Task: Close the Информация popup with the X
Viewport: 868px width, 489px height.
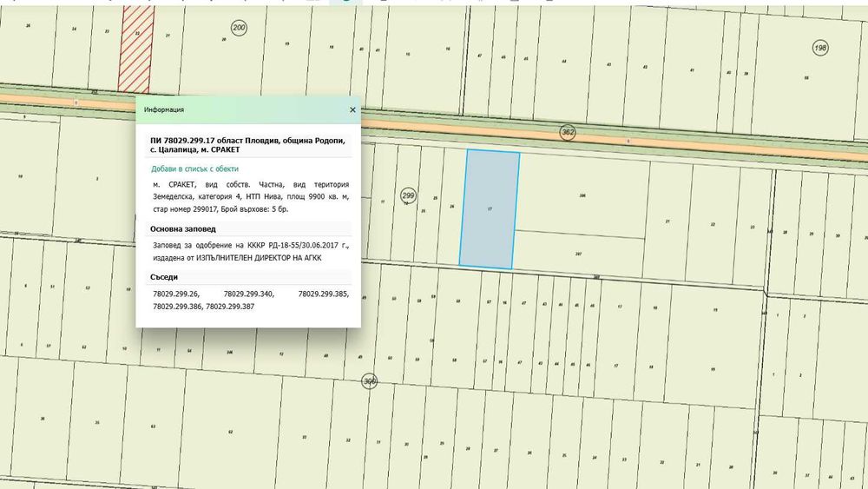Action: pyautogui.click(x=352, y=109)
